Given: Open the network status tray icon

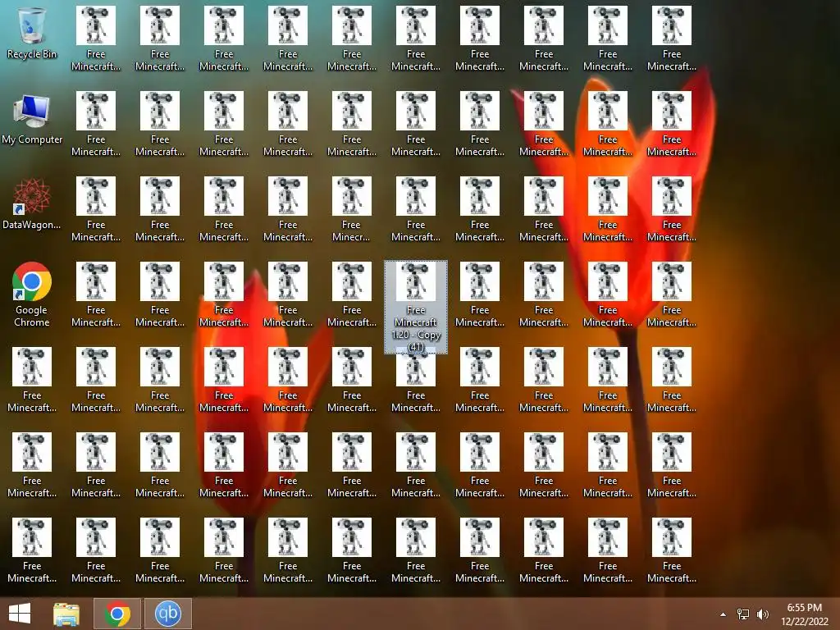Looking at the screenshot, I should 743,614.
